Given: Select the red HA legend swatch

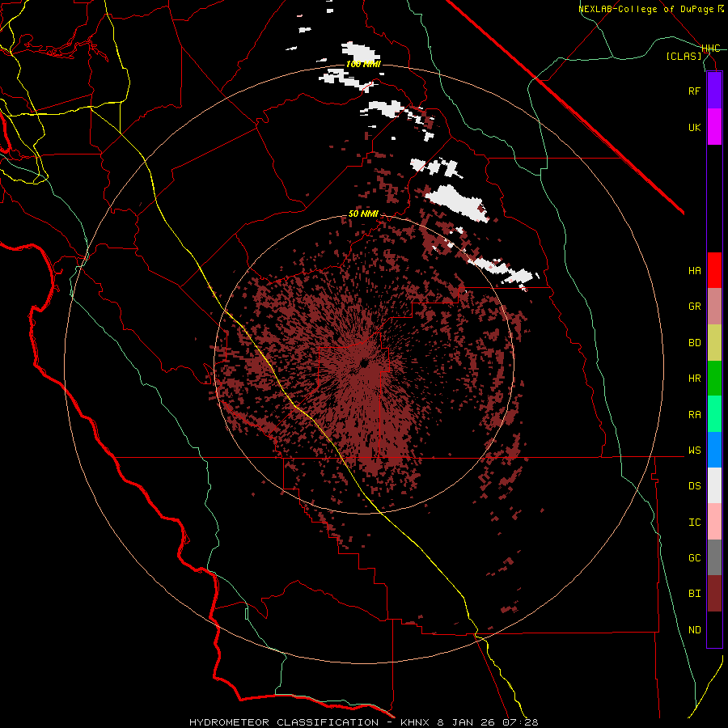Looking at the screenshot, I should 714,270.
